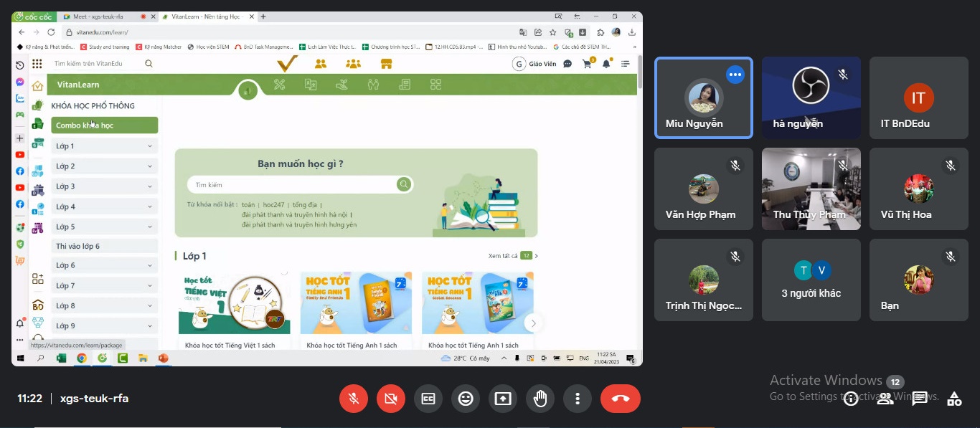Expand the Lớp 4 course list
Image resolution: width=980 pixels, height=428 pixels.
[105, 206]
